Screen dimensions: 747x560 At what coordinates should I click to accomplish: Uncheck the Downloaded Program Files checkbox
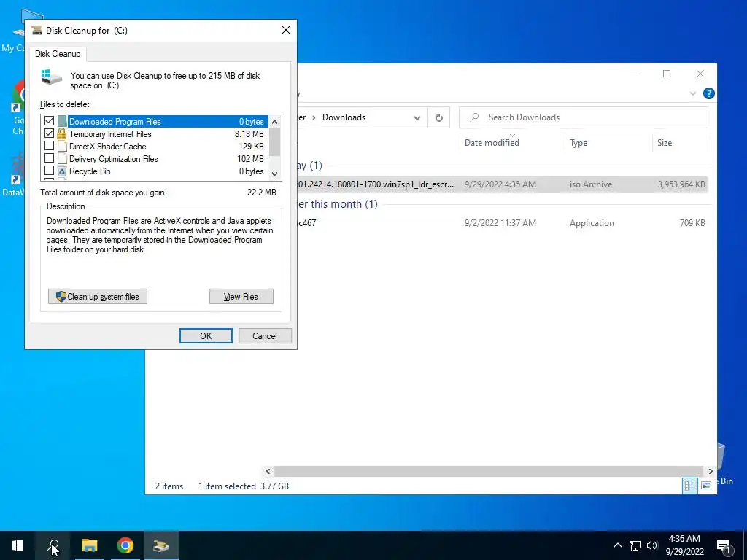(x=49, y=121)
